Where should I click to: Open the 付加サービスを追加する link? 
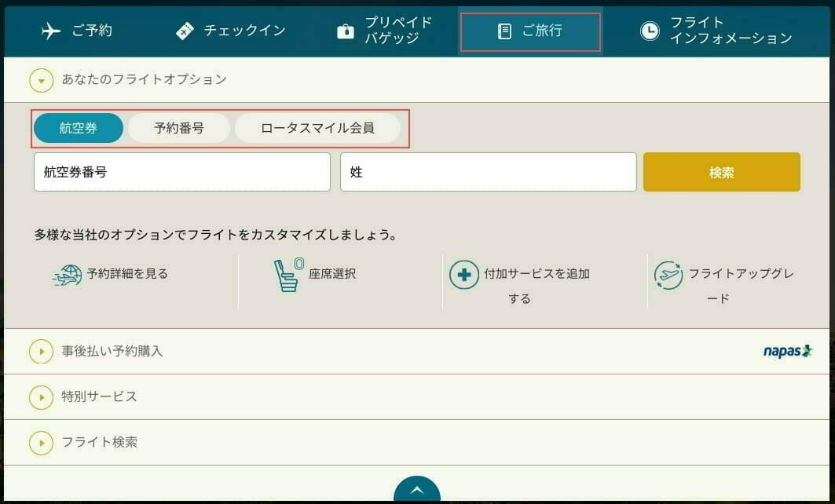(x=537, y=286)
